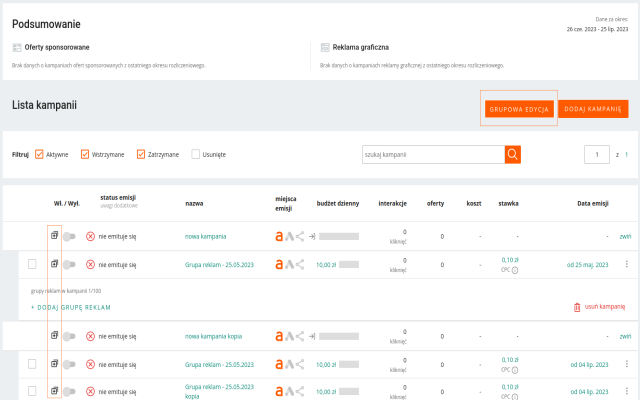The width and height of the screenshot is (640, 400).
Task: Click the page number input showing 1
Action: [596, 154]
